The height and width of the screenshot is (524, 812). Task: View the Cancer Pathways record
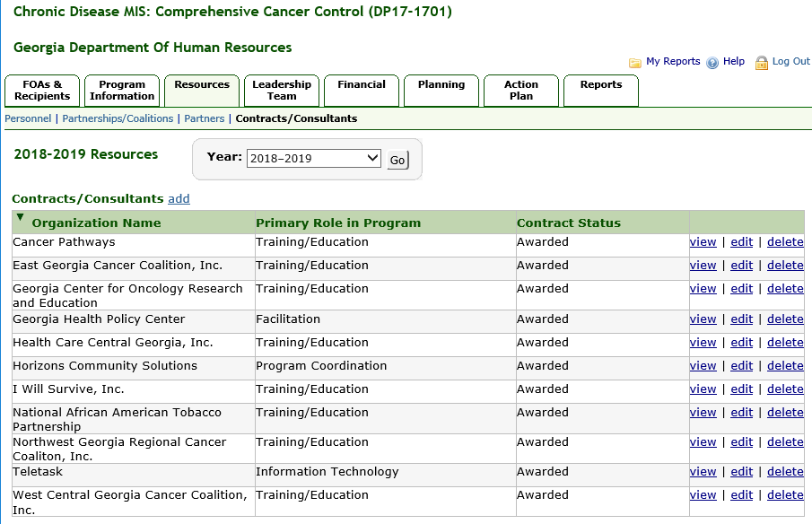pyautogui.click(x=703, y=242)
